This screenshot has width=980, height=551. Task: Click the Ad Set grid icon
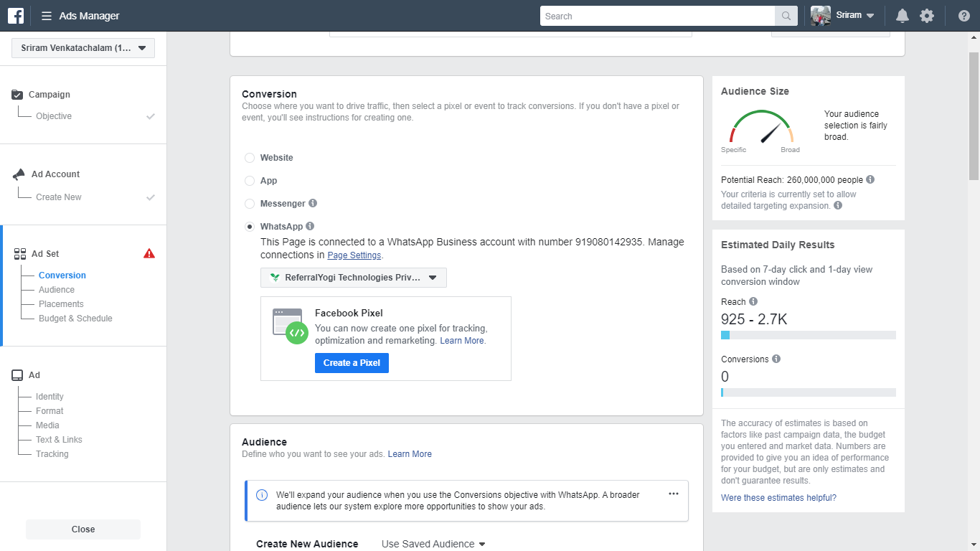pos(19,254)
